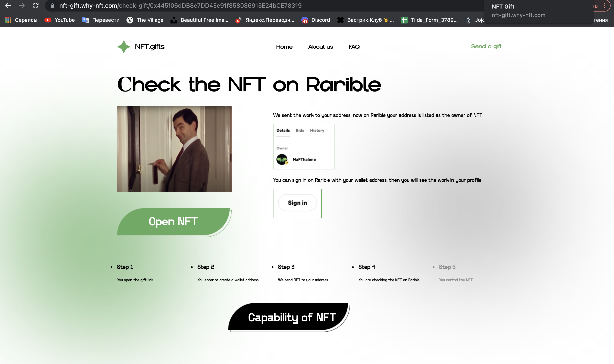614x364 pixels.
Task: Click the NaFThalene owner name
Action: [x=304, y=159]
